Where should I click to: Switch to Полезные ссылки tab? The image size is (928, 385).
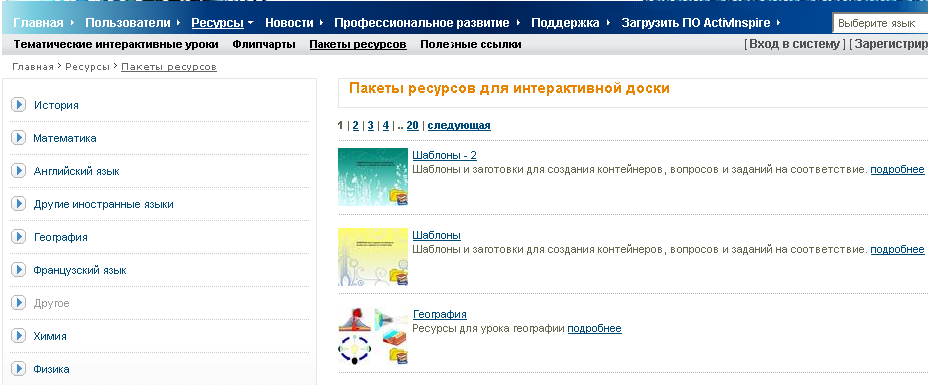pyautogui.click(x=471, y=44)
